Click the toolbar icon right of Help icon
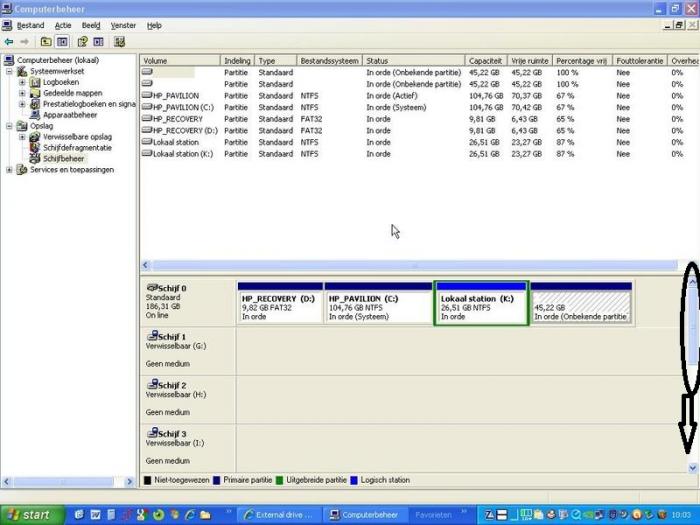Screen dimensions: 700x525 tap(99, 42)
